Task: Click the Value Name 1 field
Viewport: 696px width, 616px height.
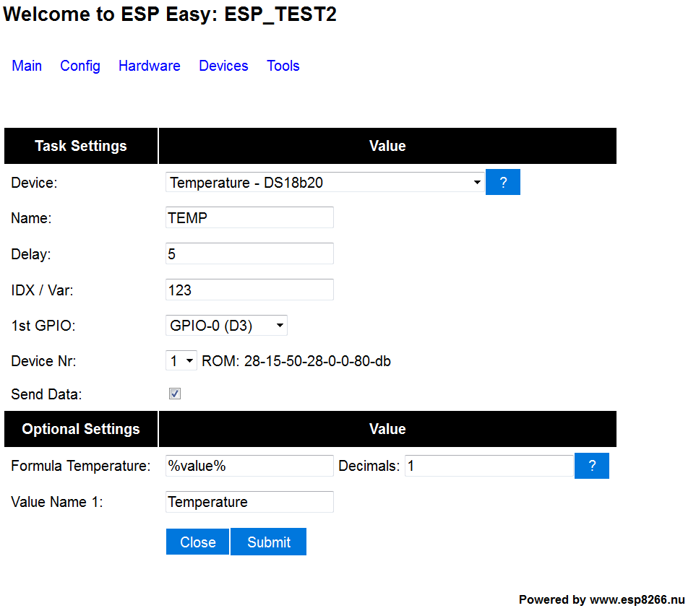Action: tap(249, 502)
